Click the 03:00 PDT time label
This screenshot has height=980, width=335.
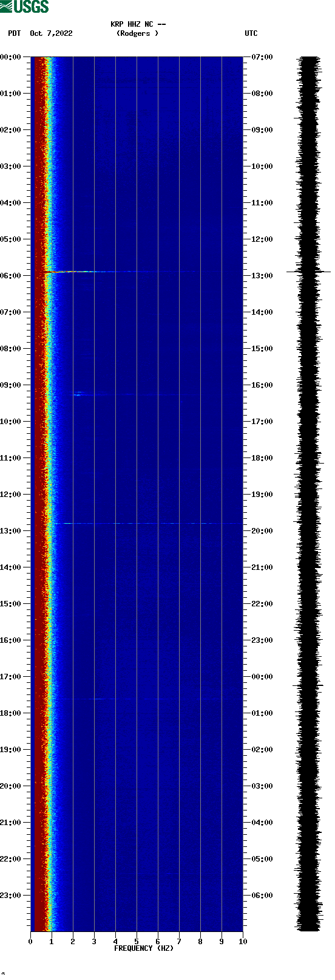pyautogui.click(x=11, y=166)
